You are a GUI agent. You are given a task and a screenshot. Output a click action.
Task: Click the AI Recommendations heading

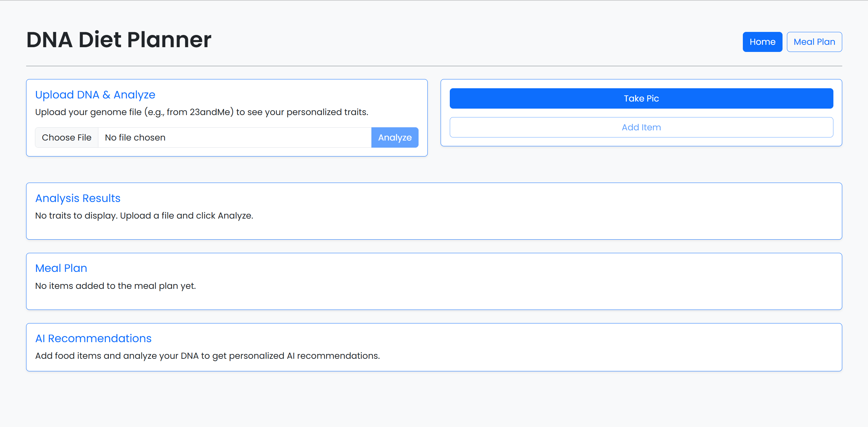pos(93,338)
